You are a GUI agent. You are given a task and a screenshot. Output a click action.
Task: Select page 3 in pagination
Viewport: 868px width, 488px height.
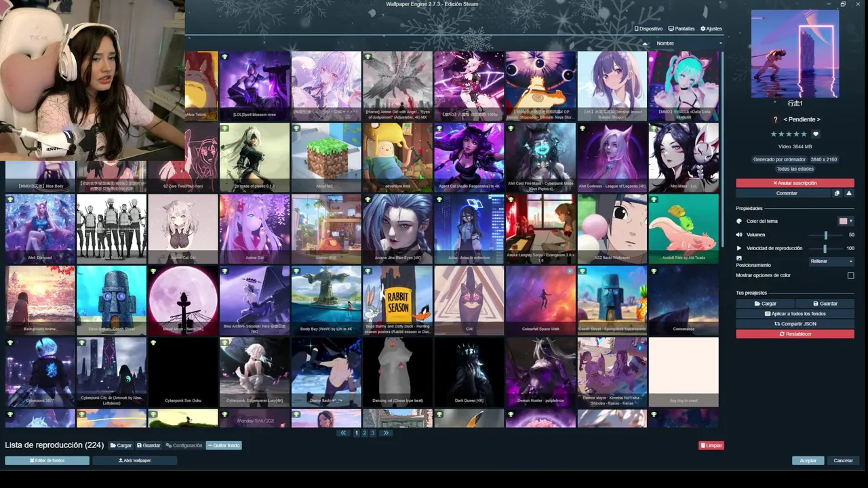372,432
